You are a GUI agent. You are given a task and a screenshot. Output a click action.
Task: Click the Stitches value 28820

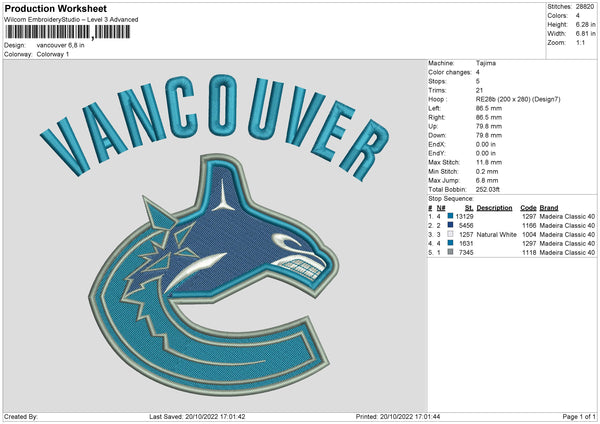pyautogui.click(x=585, y=7)
